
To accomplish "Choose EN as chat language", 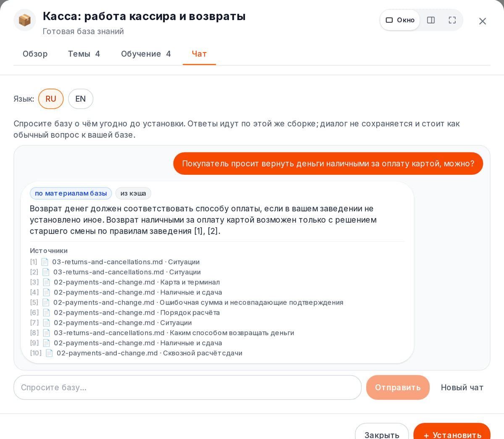I will click(81, 99).
